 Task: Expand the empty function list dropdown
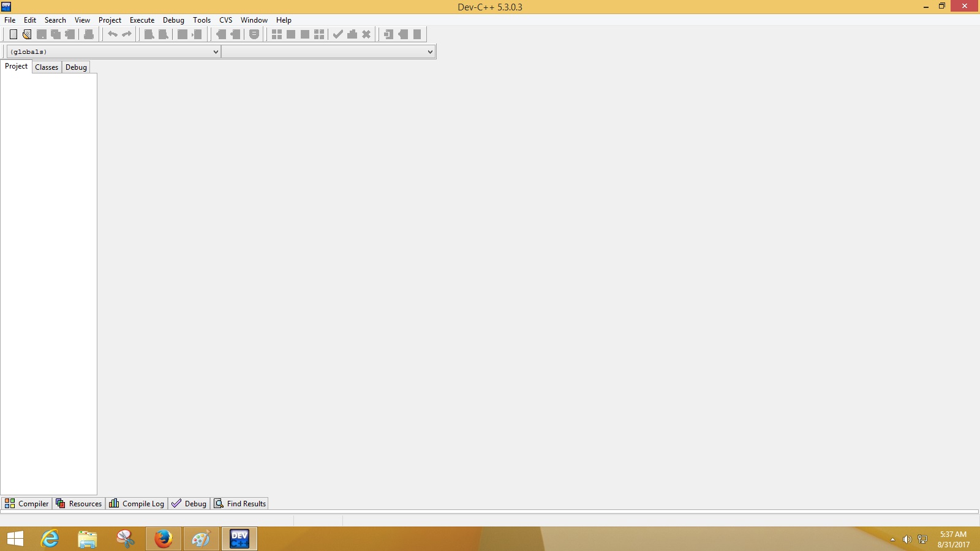click(x=328, y=52)
